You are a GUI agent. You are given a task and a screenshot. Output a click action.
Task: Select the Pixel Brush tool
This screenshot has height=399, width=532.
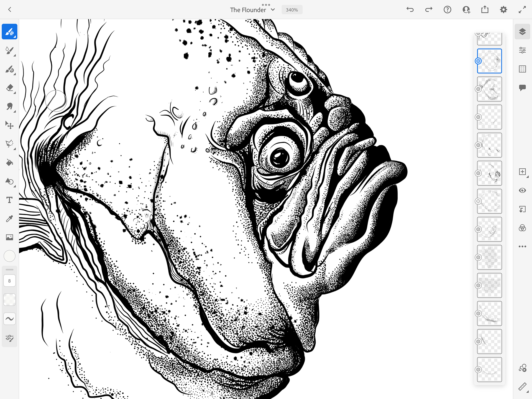click(9, 32)
